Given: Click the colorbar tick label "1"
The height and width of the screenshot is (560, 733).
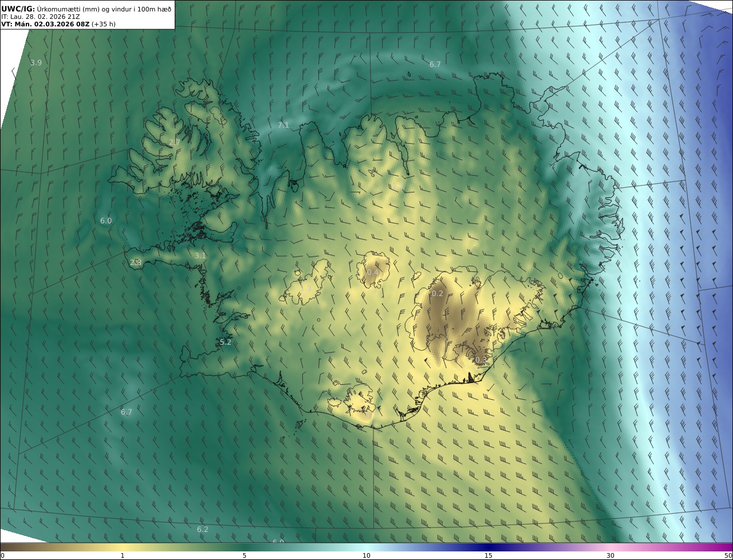Looking at the screenshot, I should (x=123, y=555).
